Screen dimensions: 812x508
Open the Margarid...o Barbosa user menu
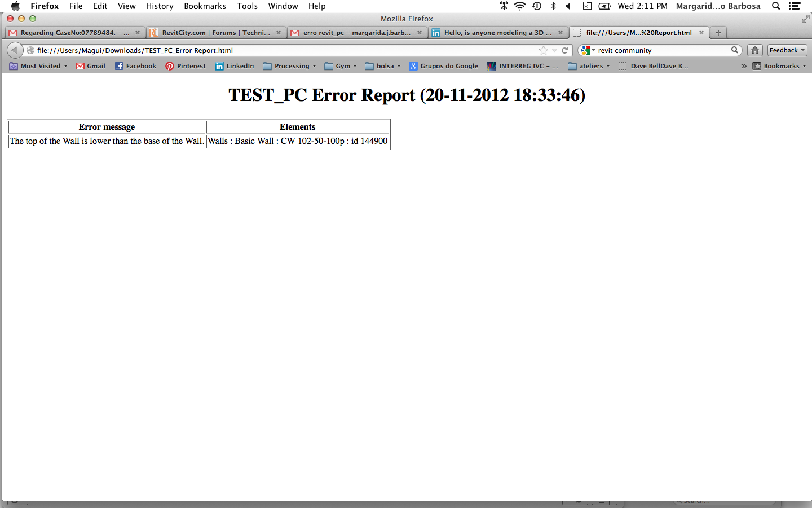[x=718, y=6]
